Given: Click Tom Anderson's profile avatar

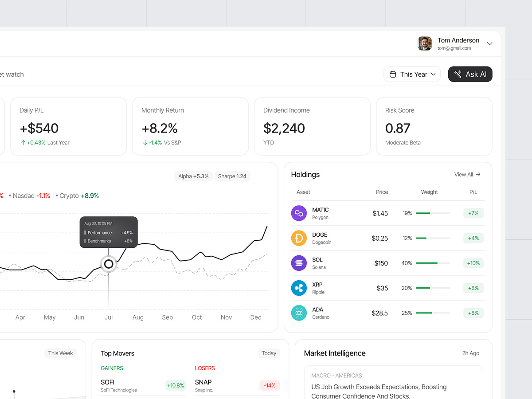Looking at the screenshot, I should (425, 43).
